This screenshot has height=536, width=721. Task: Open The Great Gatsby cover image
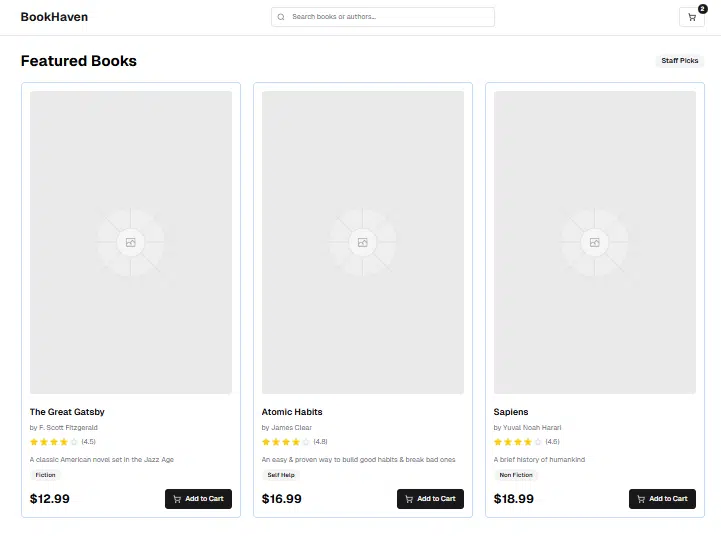(131, 242)
